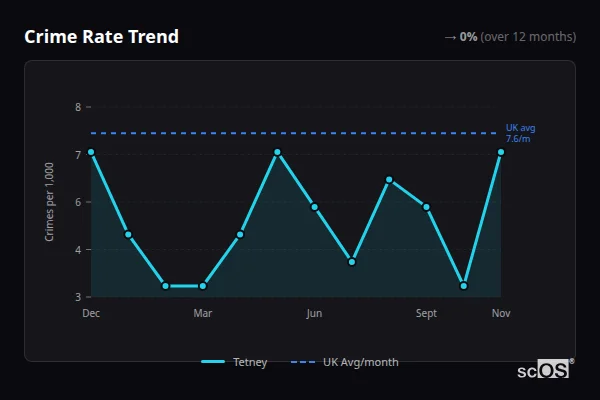This screenshot has height=400, width=600.
Task: Click the Dec data point on the line
Action: coord(91,152)
